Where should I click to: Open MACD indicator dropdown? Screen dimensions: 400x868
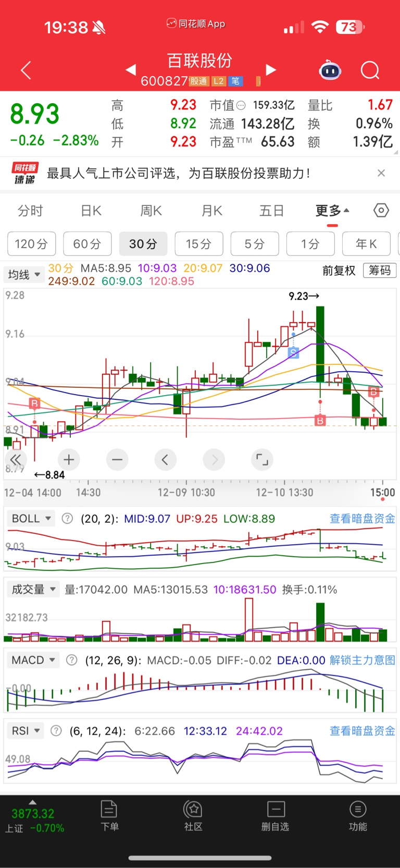(33, 660)
